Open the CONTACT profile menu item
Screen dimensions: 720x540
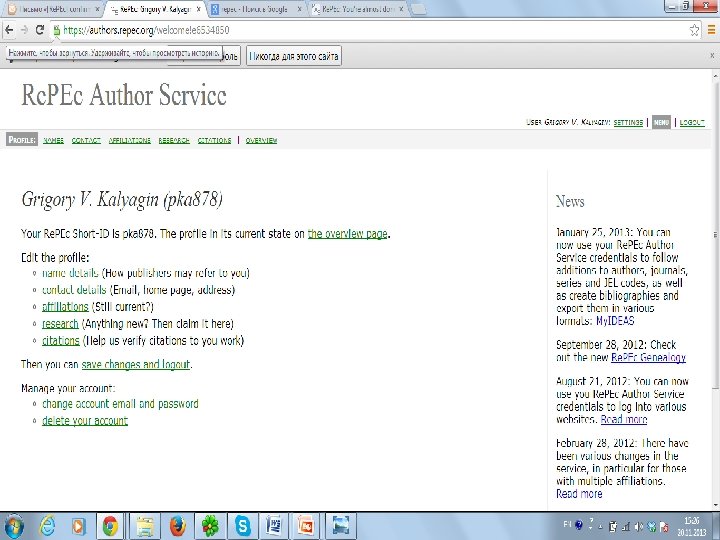86,140
